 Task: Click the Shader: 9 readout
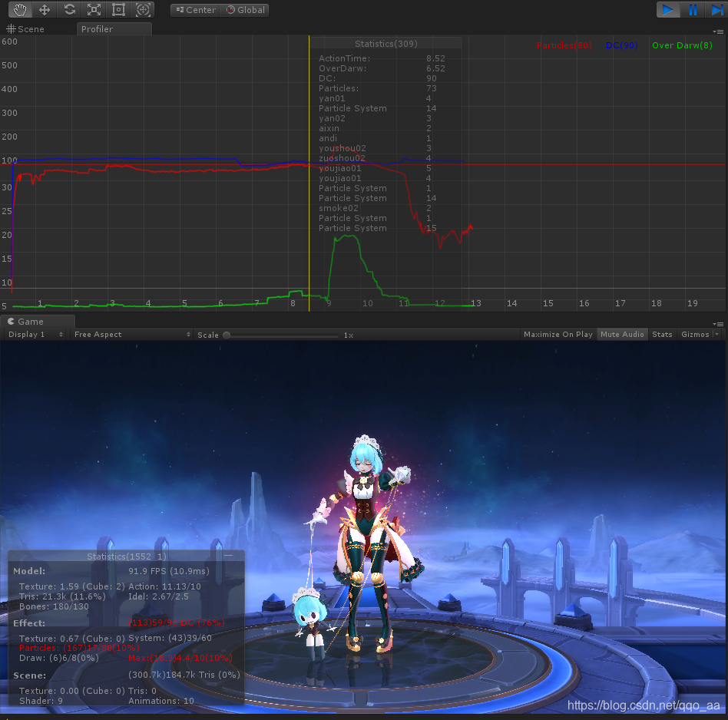click(41, 701)
